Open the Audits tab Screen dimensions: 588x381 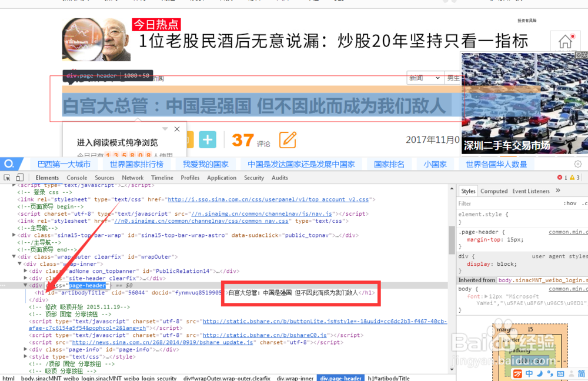click(x=280, y=178)
